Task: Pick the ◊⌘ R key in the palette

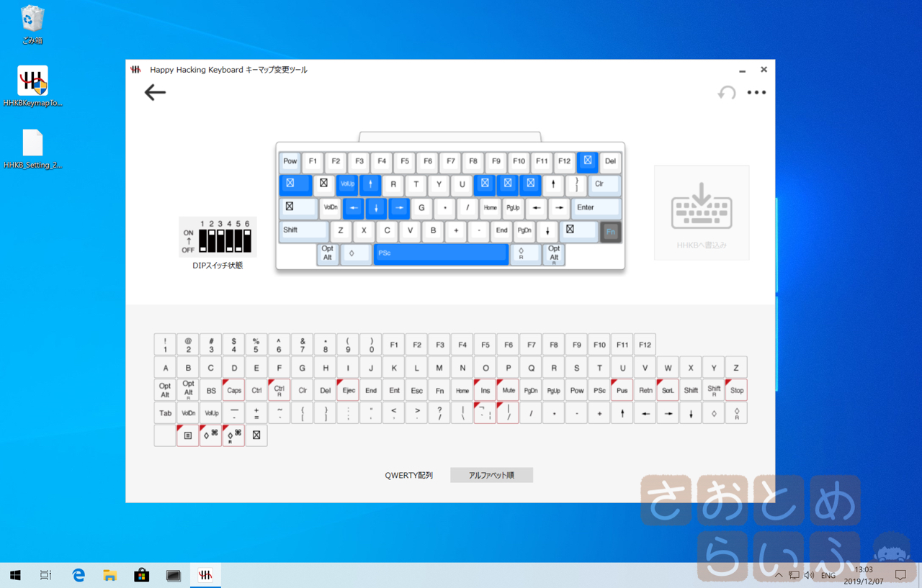Action: (233, 435)
